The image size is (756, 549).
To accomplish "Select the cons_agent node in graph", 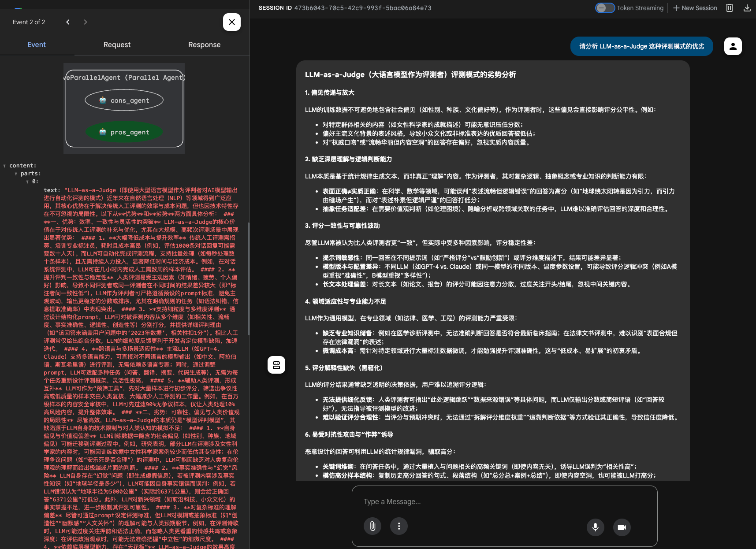I will 124,100.
